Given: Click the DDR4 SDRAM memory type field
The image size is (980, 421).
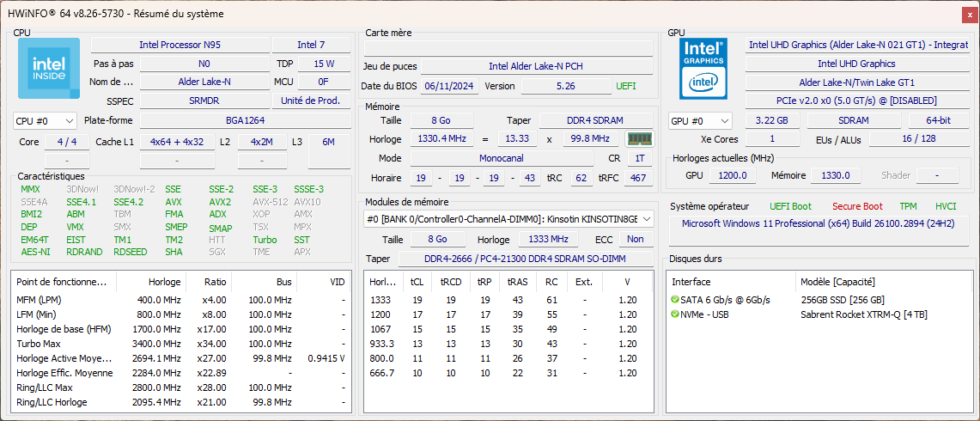Looking at the screenshot, I should (595, 120).
